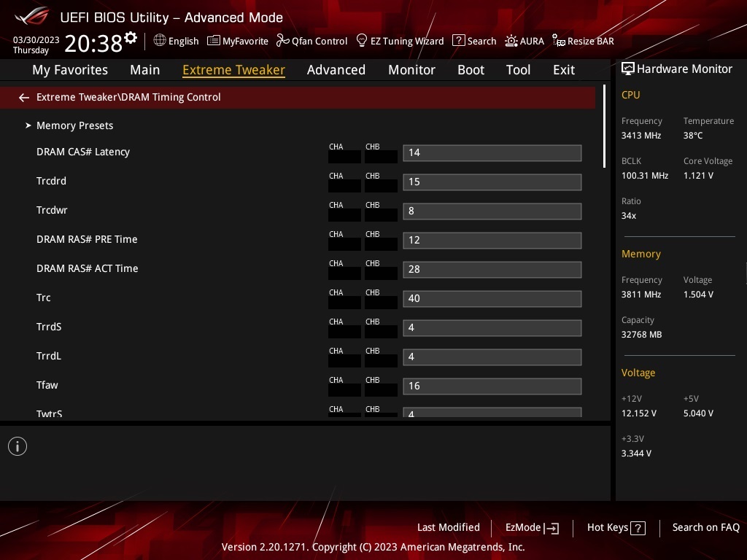Click the +5V reading 5.040 V
Image resolution: width=747 pixels, height=560 pixels.
pos(698,413)
